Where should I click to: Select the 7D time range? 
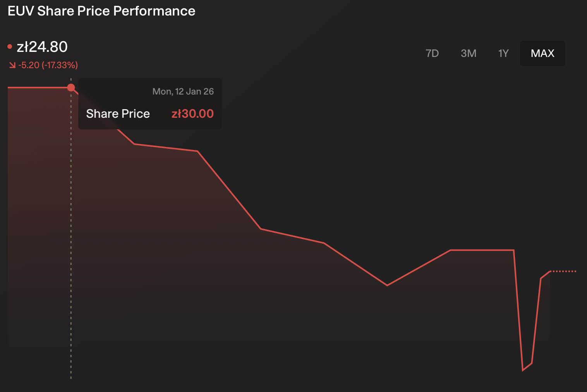point(432,53)
